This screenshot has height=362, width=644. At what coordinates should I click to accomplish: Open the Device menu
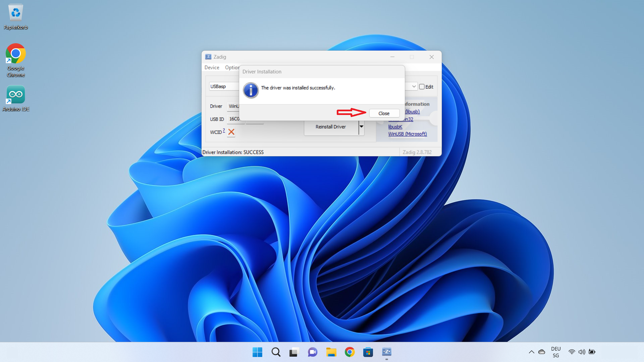(x=212, y=67)
